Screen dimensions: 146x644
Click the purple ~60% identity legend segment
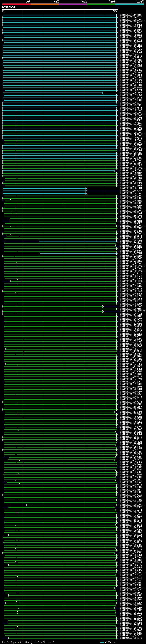point(73,4)
